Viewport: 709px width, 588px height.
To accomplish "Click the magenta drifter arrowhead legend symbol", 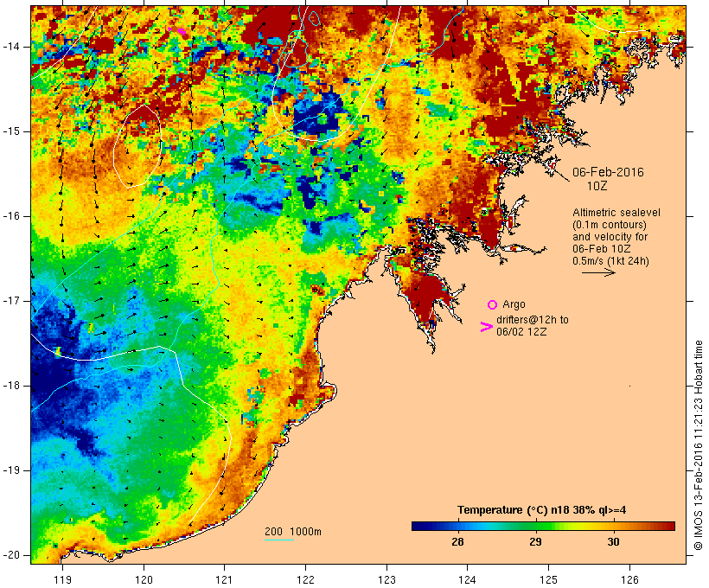I will [487, 327].
